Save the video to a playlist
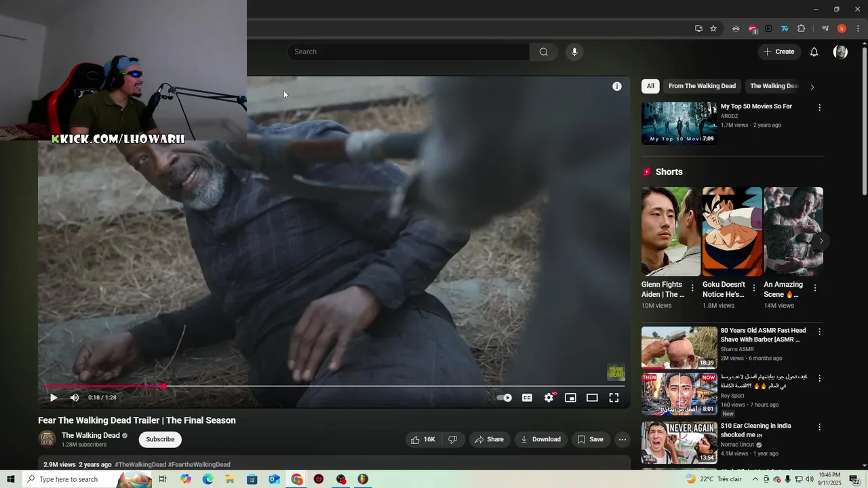The height and width of the screenshot is (488, 868). tap(590, 439)
